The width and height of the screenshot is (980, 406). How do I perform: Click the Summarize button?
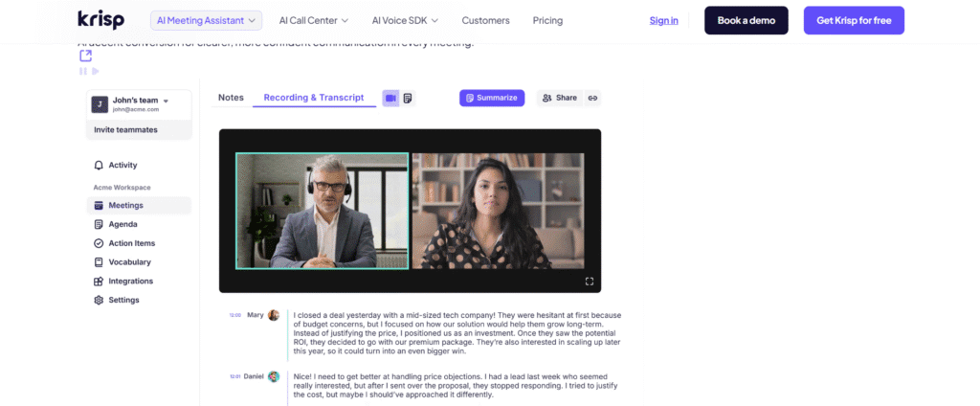point(492,99)
